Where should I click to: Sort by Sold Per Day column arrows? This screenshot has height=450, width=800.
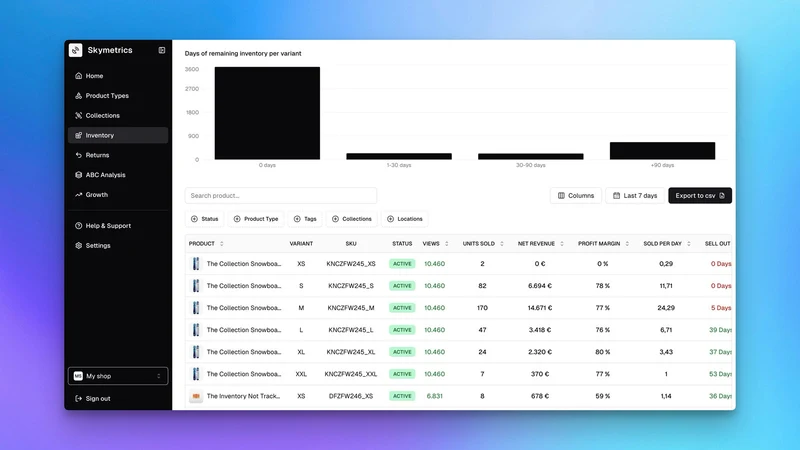point(689,244)
